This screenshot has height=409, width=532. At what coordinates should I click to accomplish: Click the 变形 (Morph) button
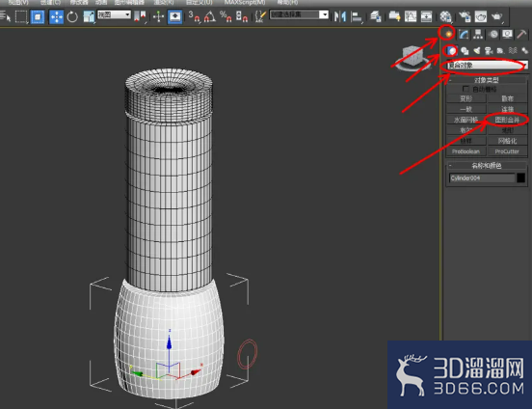pos(465,98)
